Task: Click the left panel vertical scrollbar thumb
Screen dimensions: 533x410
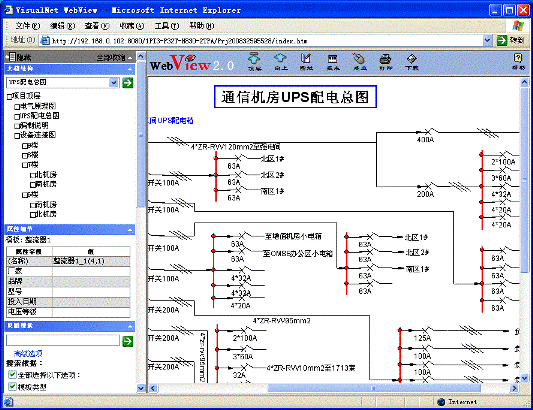Action: click(141, 135)
